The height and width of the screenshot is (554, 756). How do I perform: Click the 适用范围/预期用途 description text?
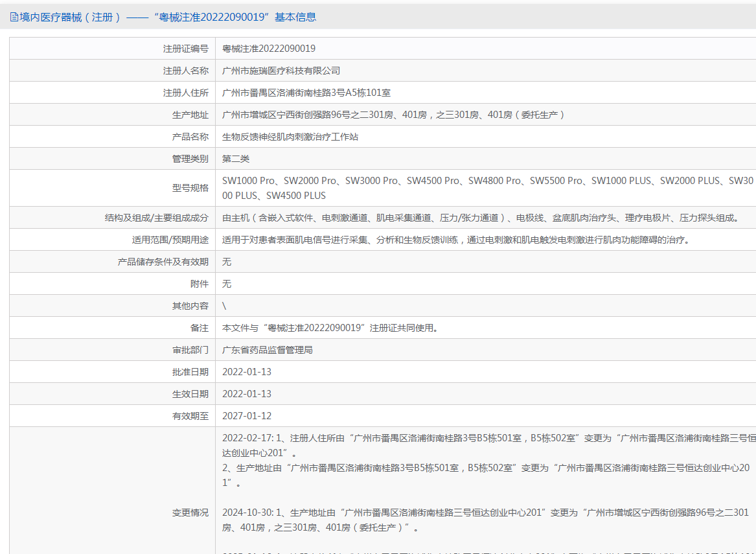[x=455, y=240]
